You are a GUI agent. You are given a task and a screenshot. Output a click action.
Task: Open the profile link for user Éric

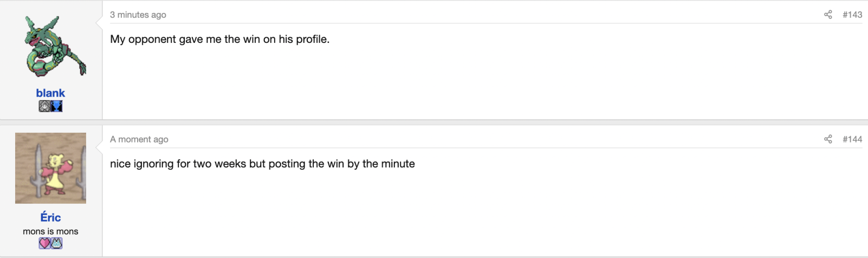50,217
